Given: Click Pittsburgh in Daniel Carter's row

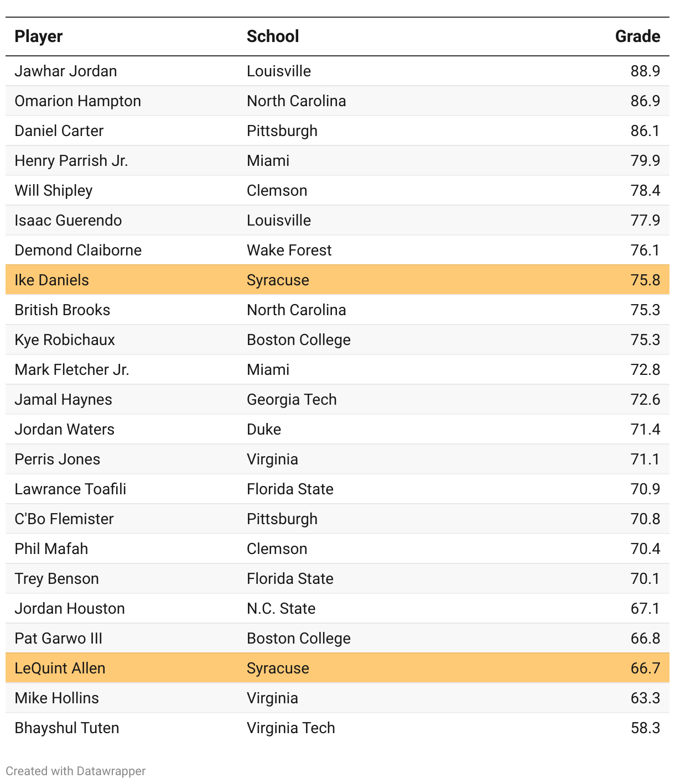Looking at the screenshot, I should 282,131.
